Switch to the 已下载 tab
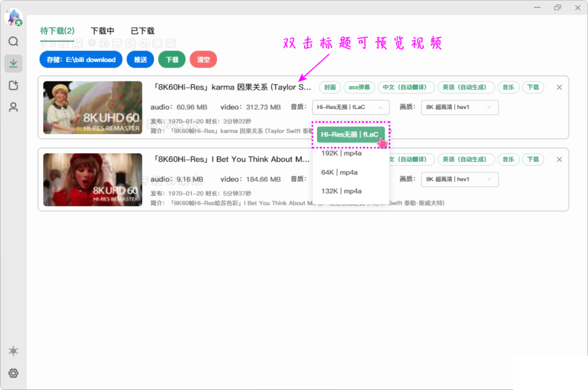This screenshot has height=390, width=588. pos(142,30)
